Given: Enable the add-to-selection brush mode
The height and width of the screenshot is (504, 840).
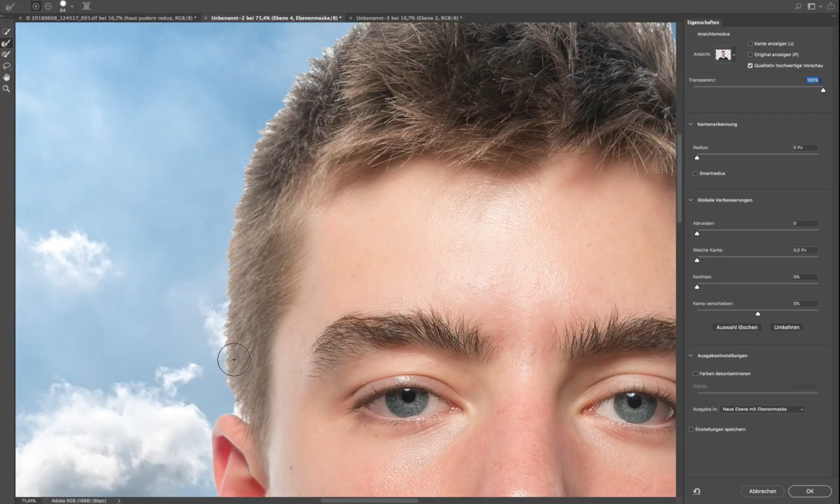Looking at the screenshot, I should [35, 6].
